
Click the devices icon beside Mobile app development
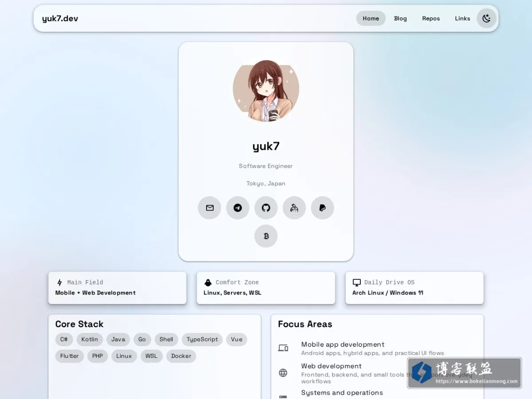coord(283,348)
